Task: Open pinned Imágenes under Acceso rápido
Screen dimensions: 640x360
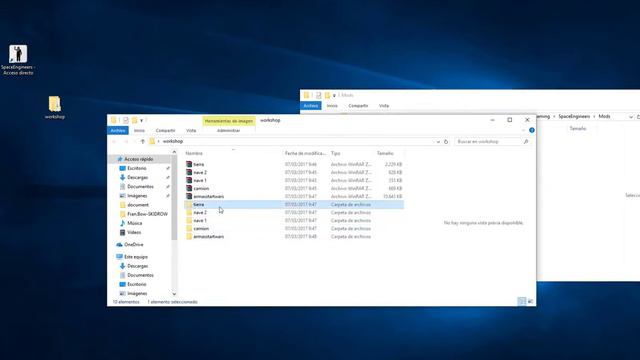Action: (137, 196)
